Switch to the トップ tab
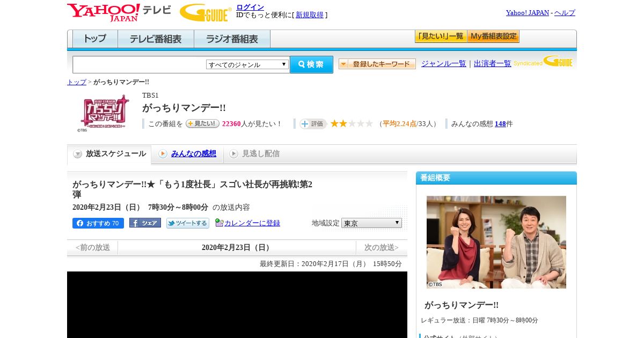The width and height of the screenshot is (644, 338). point(95,39)
